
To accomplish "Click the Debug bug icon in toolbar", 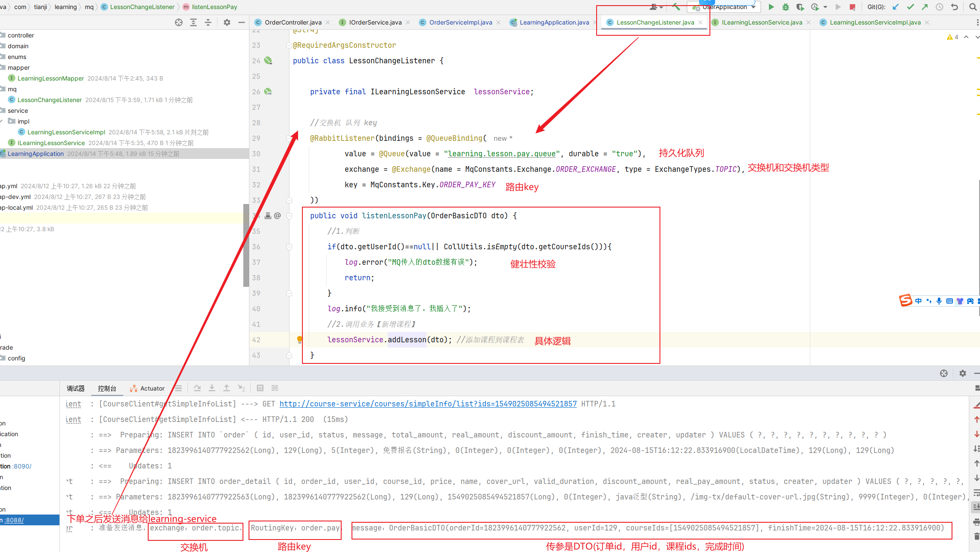I will pyautogui.click(x=785, y=7).
